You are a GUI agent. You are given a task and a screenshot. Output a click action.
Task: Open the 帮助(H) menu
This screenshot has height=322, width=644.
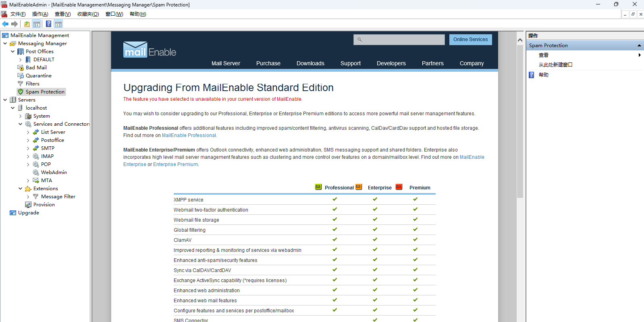click(x=138, y=14)
